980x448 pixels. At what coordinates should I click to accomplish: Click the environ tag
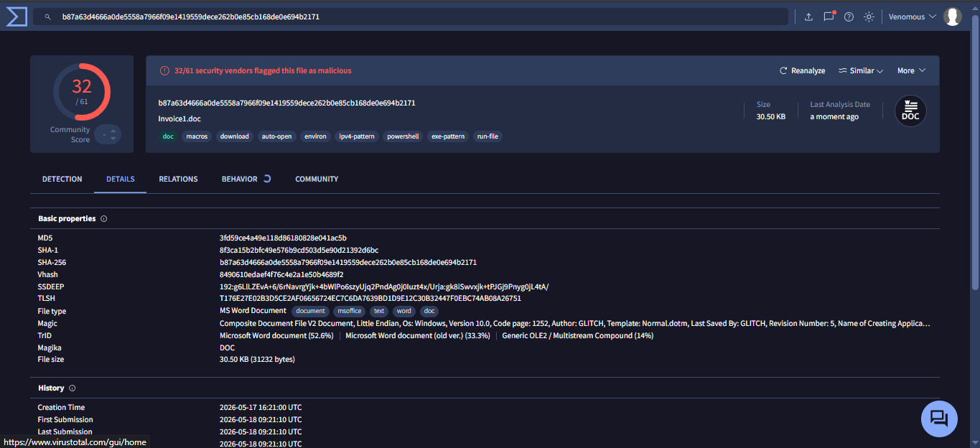[315, 136]
